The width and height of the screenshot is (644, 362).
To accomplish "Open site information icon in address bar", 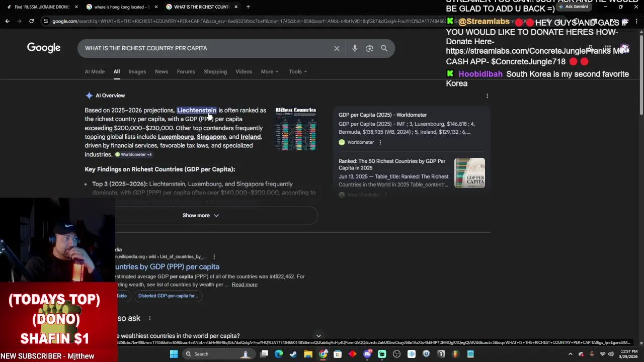I will click(46, 21).
